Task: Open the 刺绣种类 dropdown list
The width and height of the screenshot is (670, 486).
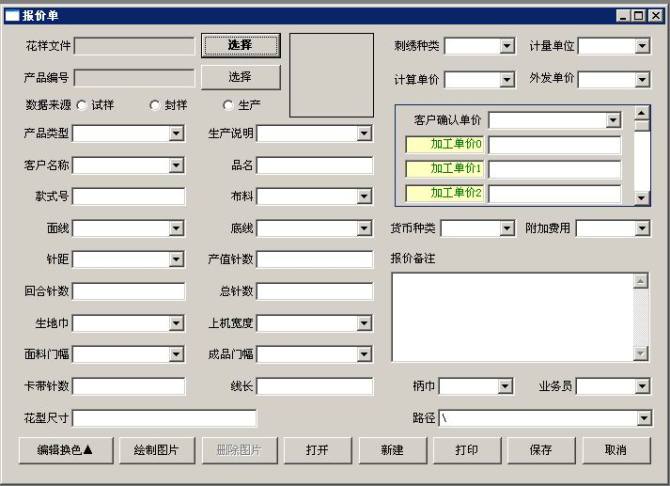Action: 506,46
